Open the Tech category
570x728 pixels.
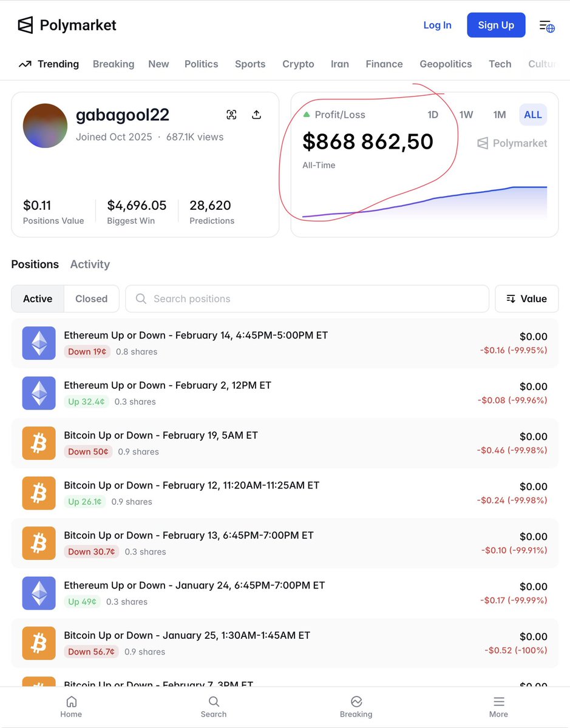500,64
